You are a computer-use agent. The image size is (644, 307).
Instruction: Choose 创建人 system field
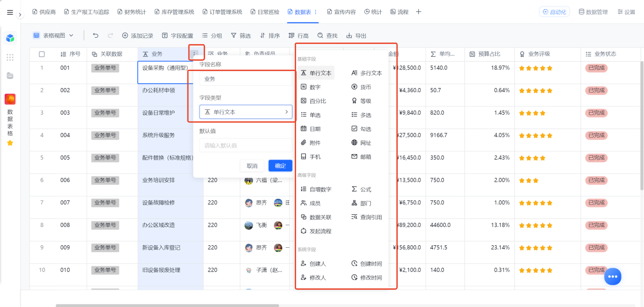coord(313,263)
